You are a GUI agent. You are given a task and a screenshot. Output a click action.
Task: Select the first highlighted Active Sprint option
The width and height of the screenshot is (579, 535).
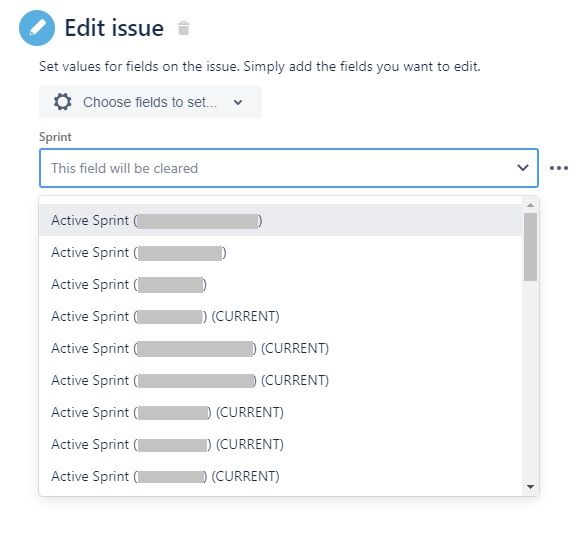[281, 220]
